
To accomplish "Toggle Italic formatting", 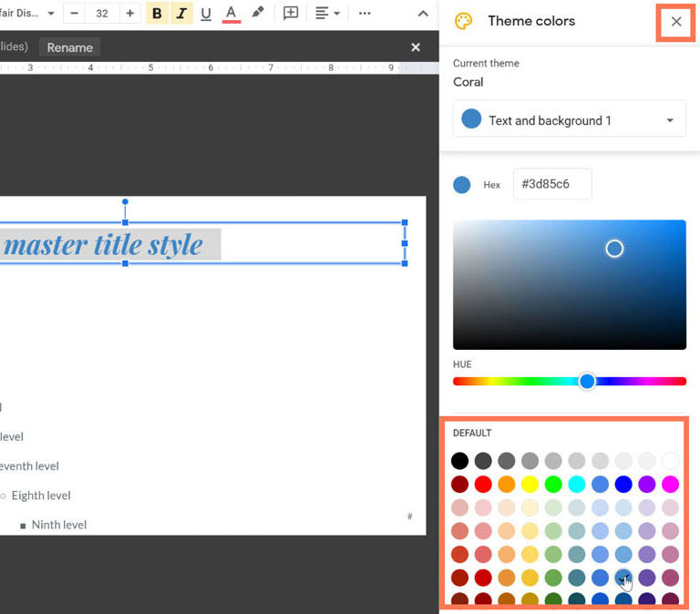I will coord(181,14).
